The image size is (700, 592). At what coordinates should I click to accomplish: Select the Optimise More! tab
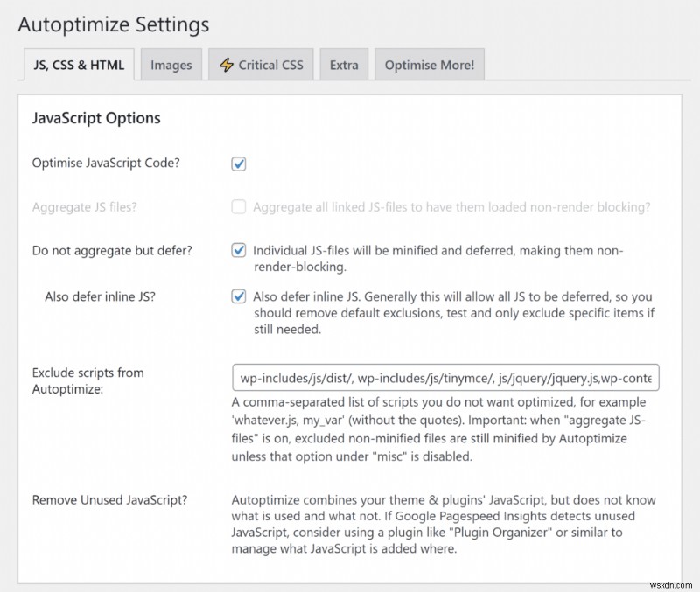[x=429, y=65]
